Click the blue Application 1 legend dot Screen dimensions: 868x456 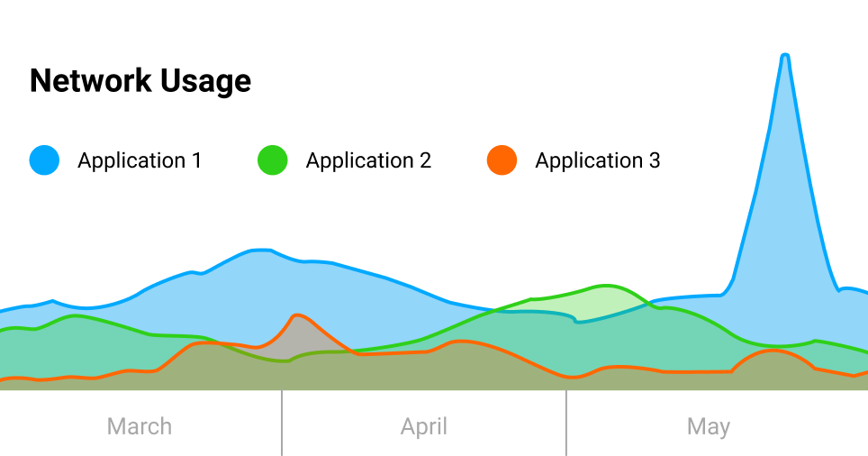coord(44,160)
